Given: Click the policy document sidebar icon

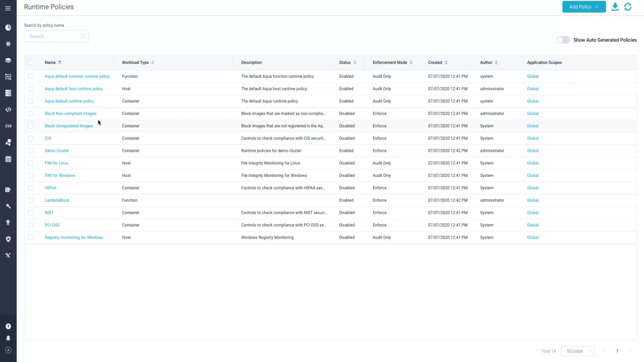Looking at the screenshot, I should pos(8,190).
